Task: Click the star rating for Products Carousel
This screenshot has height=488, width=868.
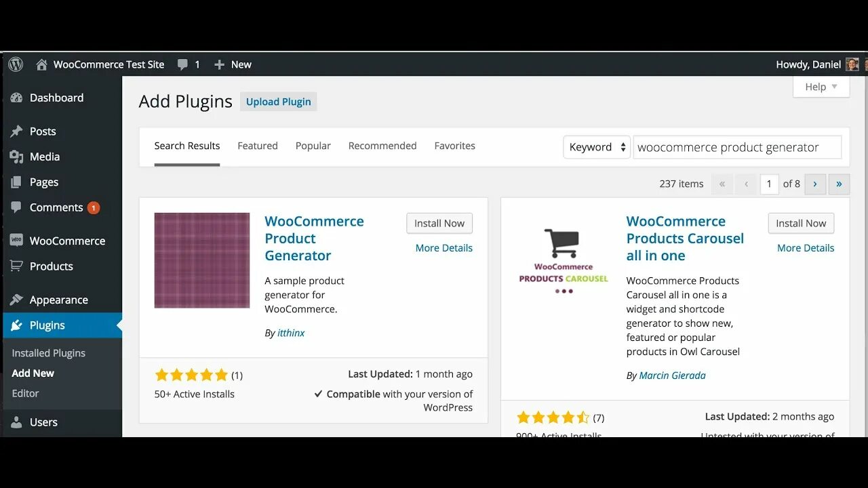Action: tap(553, 418)
